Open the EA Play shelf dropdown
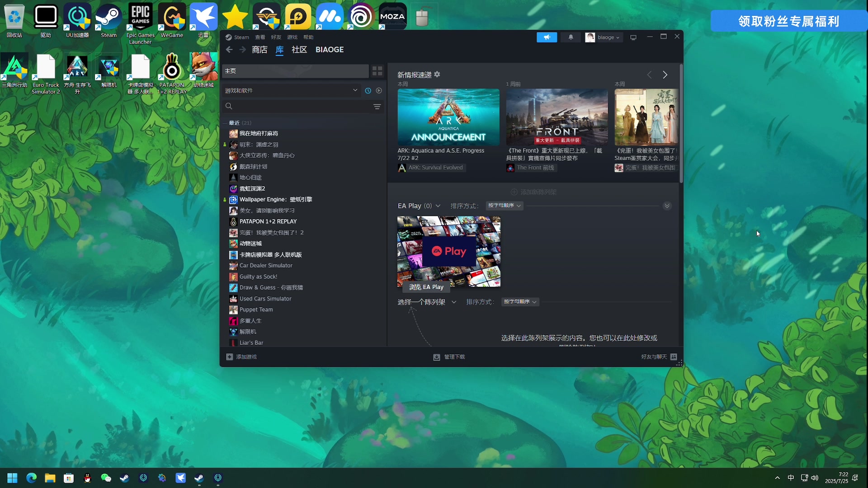The image size is (868, 488). tap(438, 206)
